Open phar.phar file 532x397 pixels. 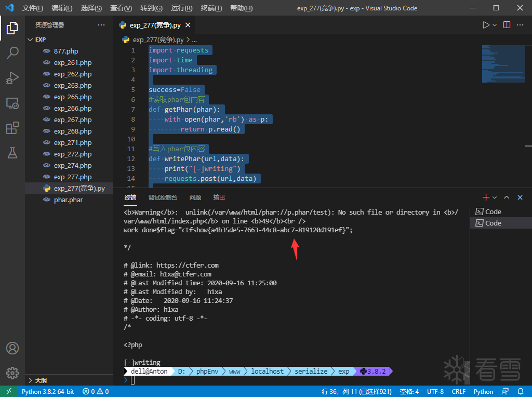pos(69,200)
